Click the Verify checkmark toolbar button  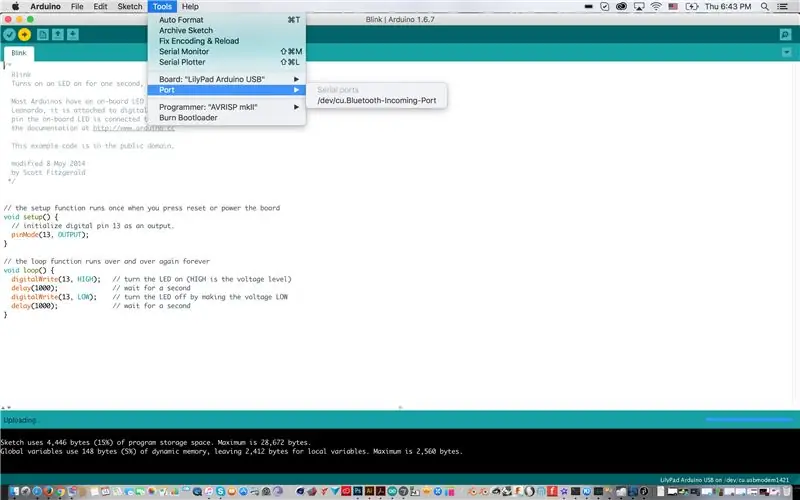9,34
